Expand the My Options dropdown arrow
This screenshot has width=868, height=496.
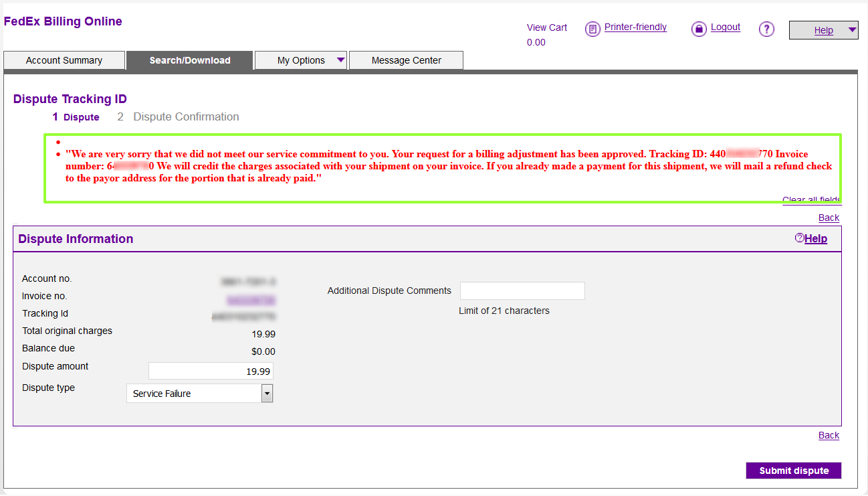[x=340, y=60]
